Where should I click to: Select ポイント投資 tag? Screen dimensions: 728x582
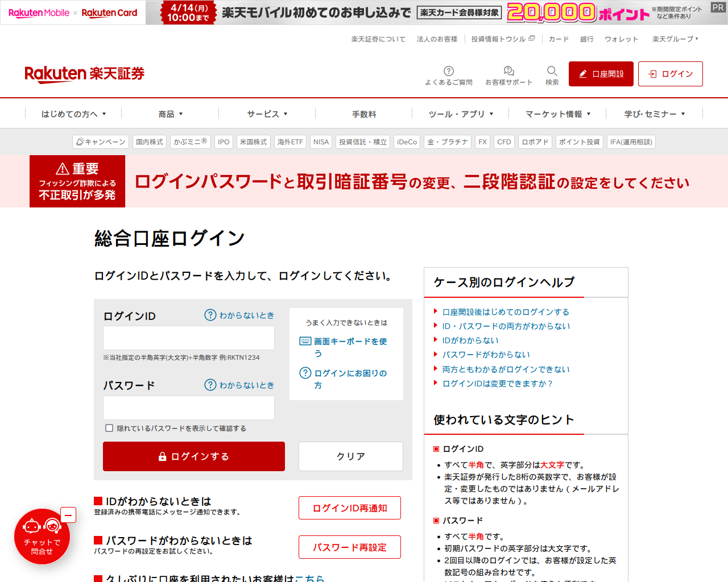click(x=580, y=142)
